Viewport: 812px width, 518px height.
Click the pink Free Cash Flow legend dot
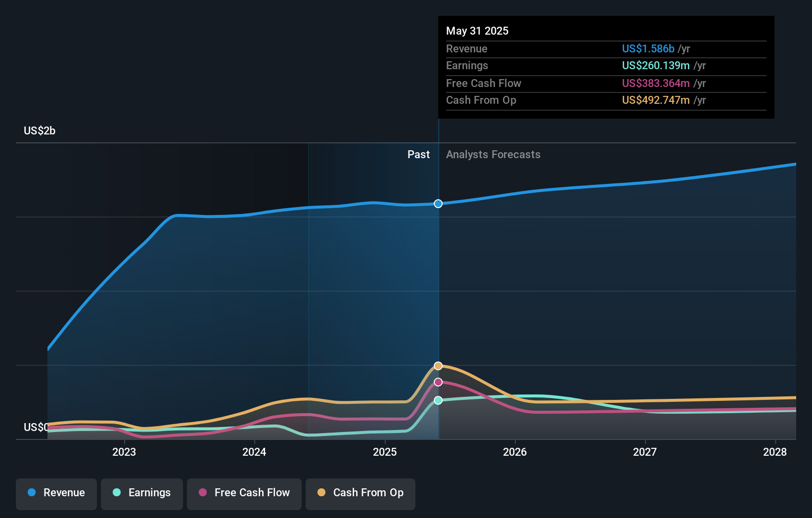click(203, 492)
